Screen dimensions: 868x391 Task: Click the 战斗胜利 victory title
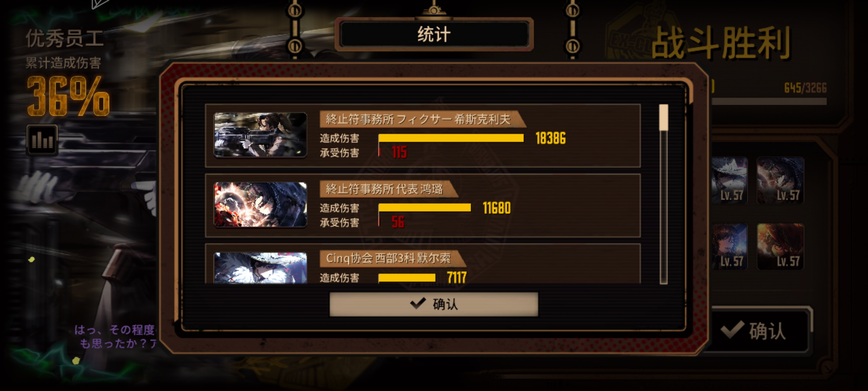[x=721, y=43]
